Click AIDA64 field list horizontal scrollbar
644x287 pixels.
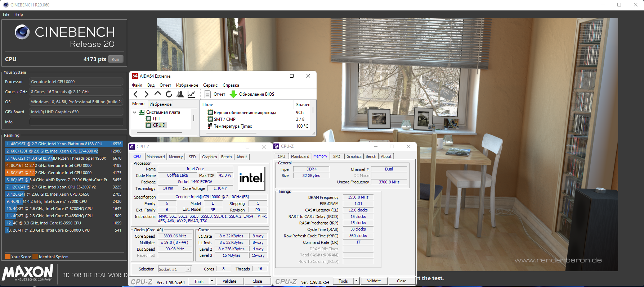pos(231,133)
